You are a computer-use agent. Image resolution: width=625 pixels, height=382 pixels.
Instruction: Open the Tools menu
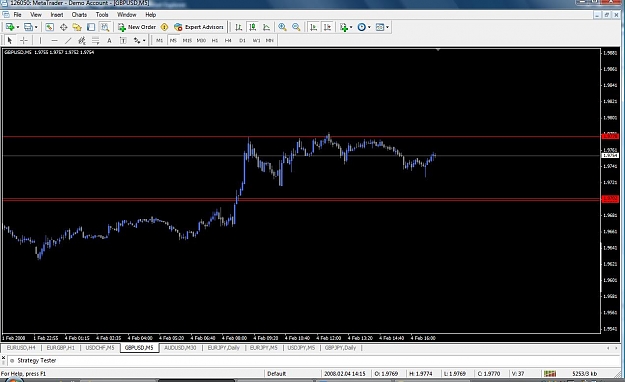(x=102, y=15)
